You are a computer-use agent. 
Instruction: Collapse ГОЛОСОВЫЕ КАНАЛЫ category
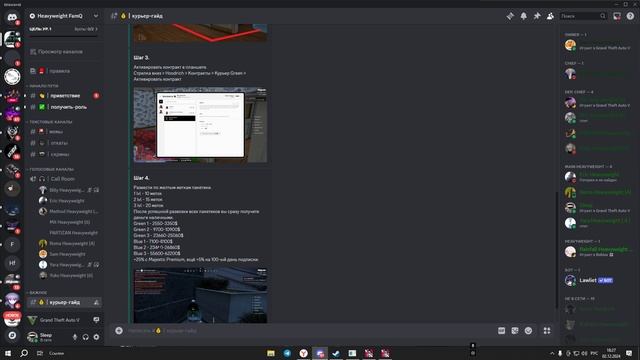[51, 169]
